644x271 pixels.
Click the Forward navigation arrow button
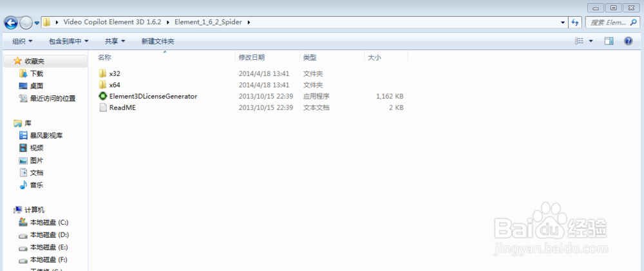click(26, 23)
